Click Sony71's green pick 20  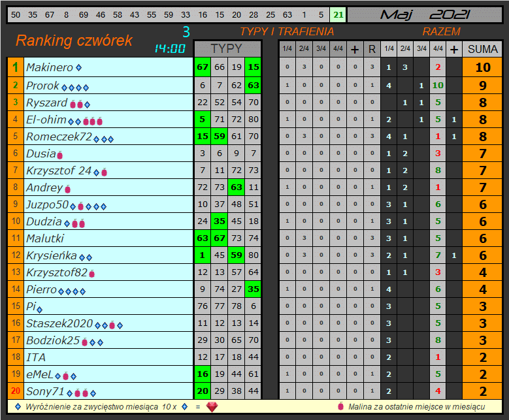pos(203,391)
